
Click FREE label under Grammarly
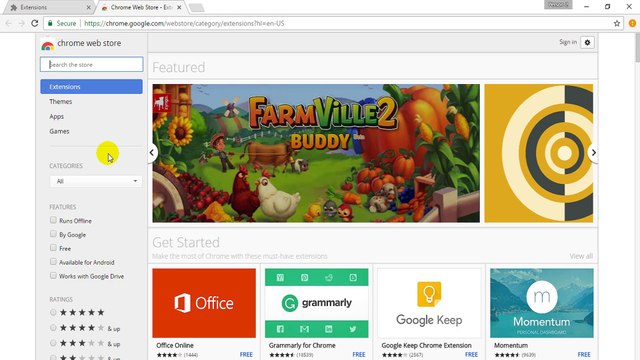click(359, 354)
